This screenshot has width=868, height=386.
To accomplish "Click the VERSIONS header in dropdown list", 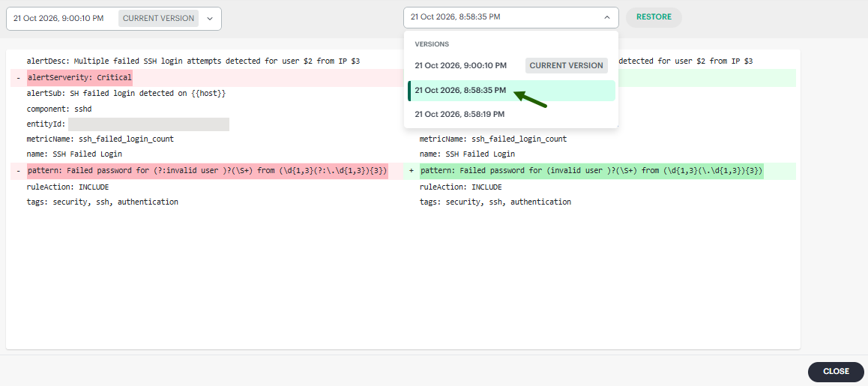I will (432, 43).
